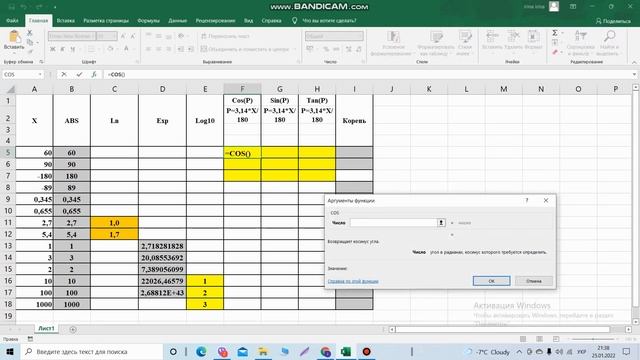Click the range selector icon in Число field
This screenshot has height=360, width=640.
(x=441, y=223)
